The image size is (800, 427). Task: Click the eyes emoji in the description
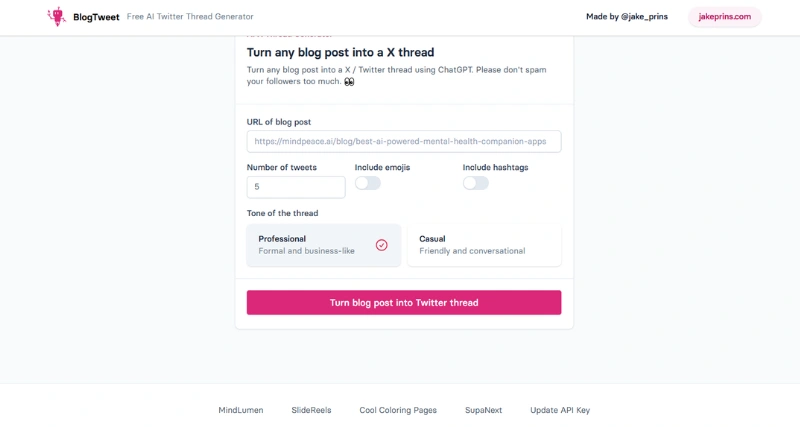[349, 82]
